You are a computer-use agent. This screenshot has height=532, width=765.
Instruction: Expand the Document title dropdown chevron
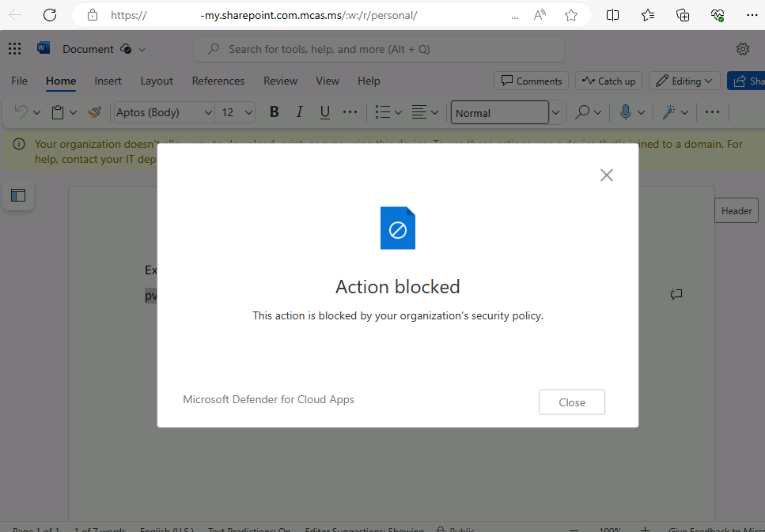click(x=142, y=49)
